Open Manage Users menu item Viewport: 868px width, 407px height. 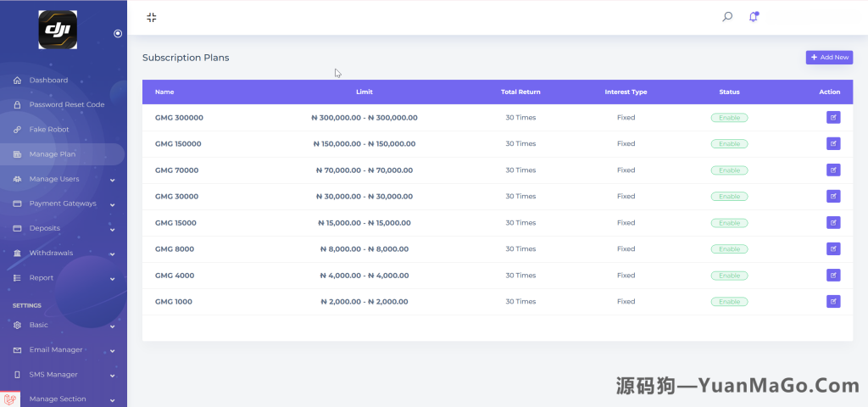[54, 180]
